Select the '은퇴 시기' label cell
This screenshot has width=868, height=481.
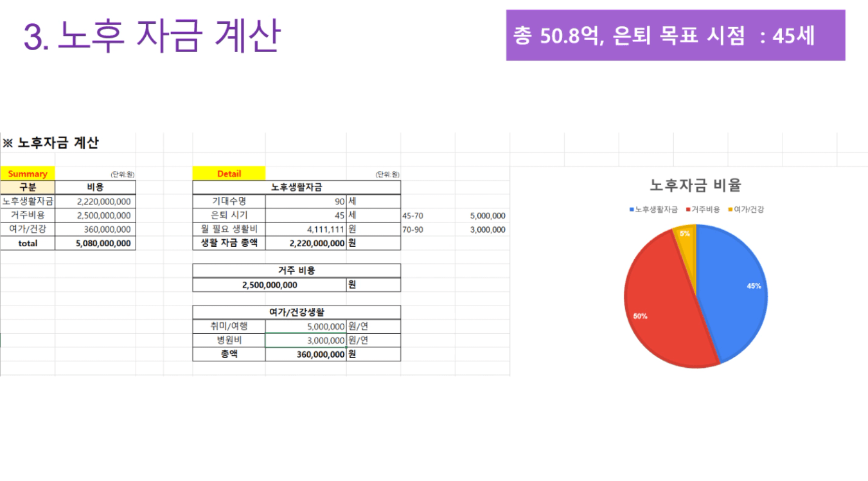(x=229, y=215)
